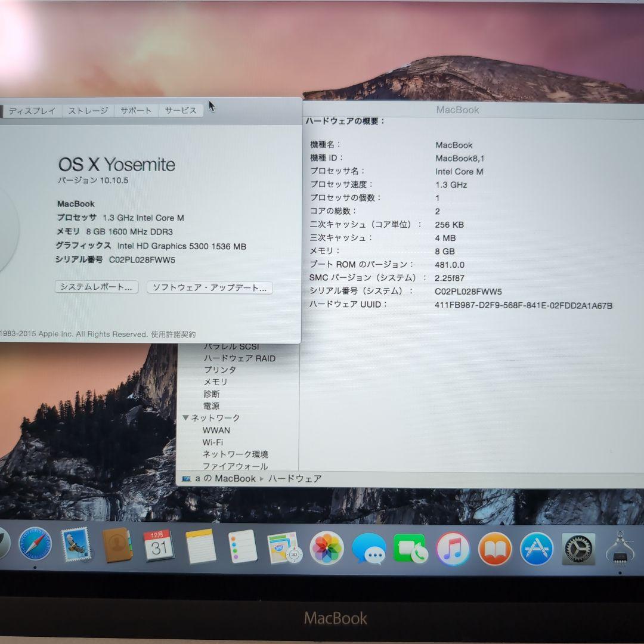Open System Information chip icon in dock

(x=620, y=547)
